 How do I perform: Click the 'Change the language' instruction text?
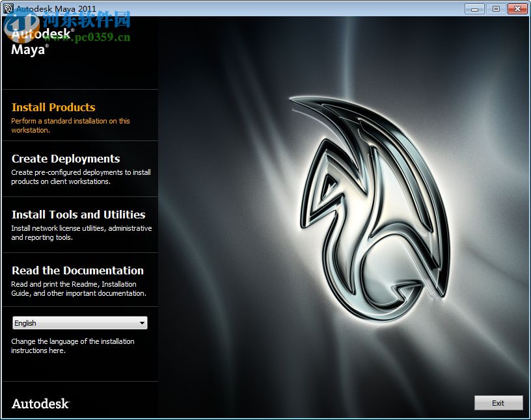pyautogui.click(x=73, y=346)
